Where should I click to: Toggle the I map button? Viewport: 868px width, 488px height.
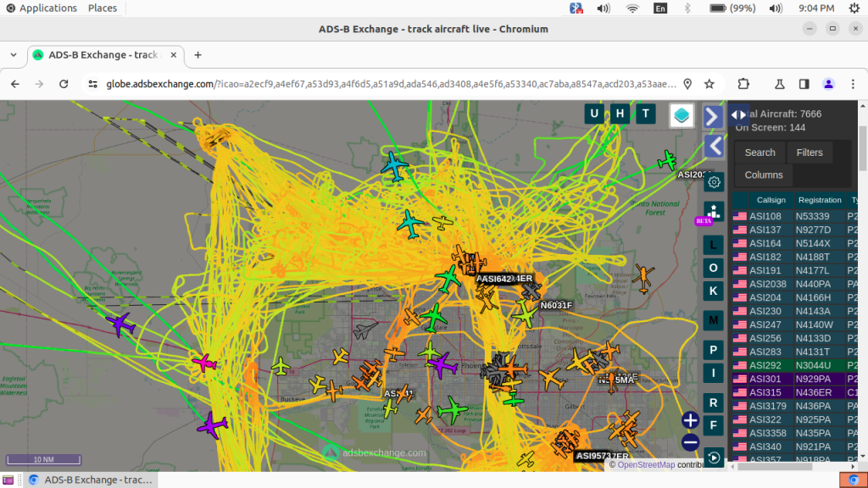(714, 373)
